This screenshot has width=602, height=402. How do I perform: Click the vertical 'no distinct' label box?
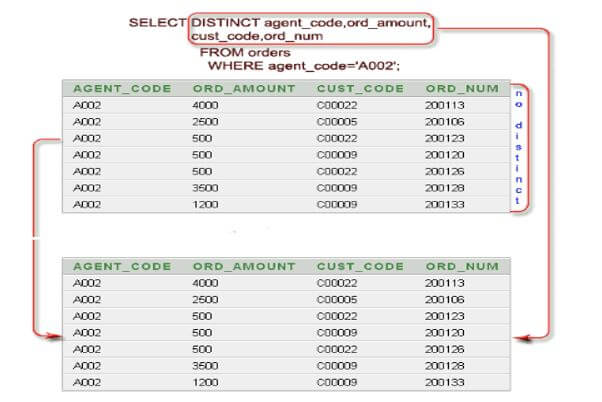519,146
